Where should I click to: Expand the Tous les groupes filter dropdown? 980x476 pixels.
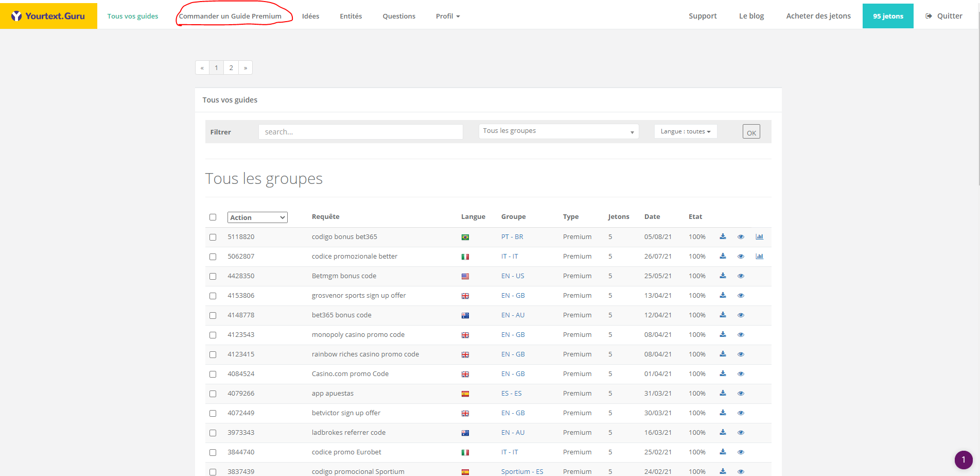click(x=558, y=131)
